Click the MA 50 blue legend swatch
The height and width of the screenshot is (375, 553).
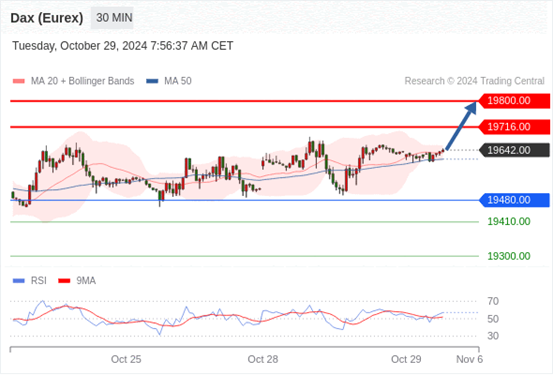tap(152, 81)
